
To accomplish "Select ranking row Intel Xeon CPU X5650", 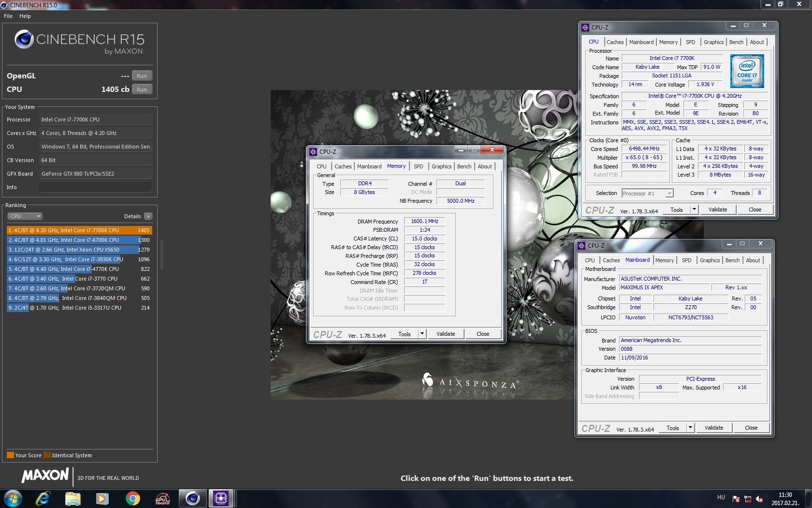I will pyautogui.click(x=79, y=250).
